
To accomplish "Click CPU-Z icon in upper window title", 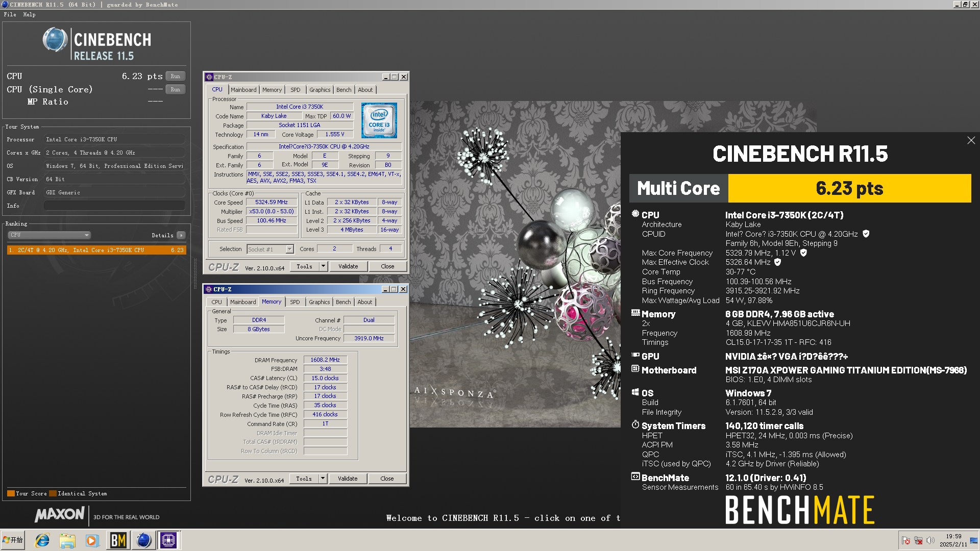I will (x=209, y=77).
